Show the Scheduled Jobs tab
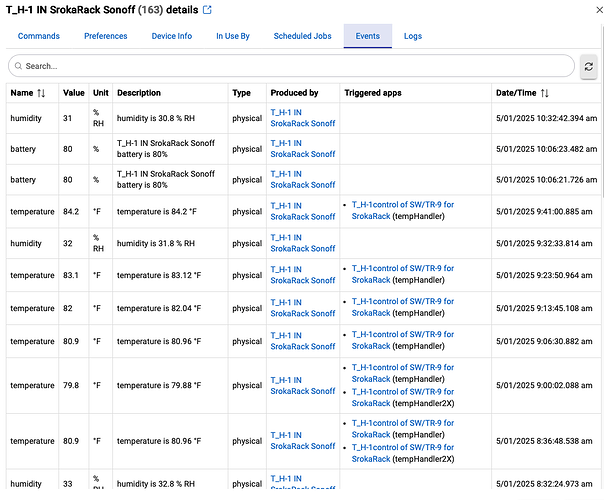Viewport: 604px width, 500px height. (302, 36)
